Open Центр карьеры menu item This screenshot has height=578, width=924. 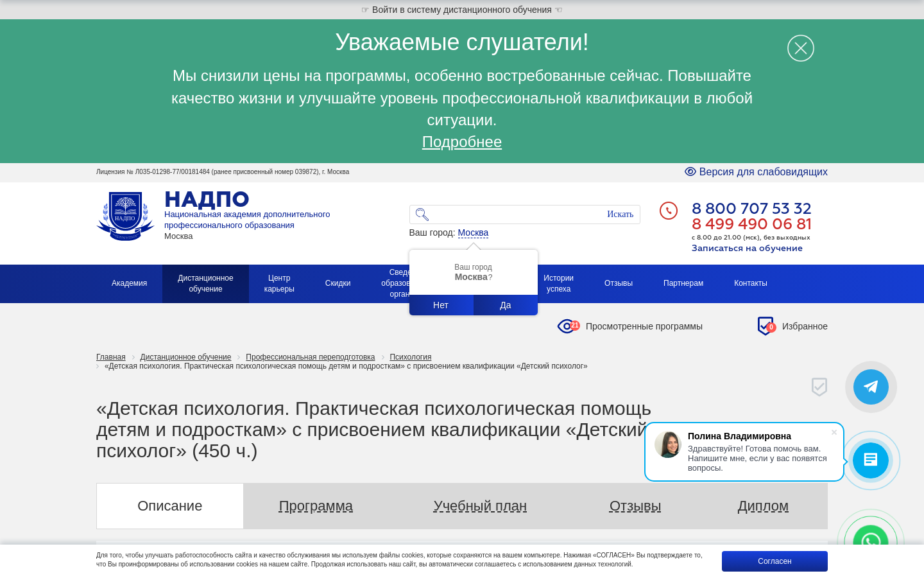[x=279, y=283]
